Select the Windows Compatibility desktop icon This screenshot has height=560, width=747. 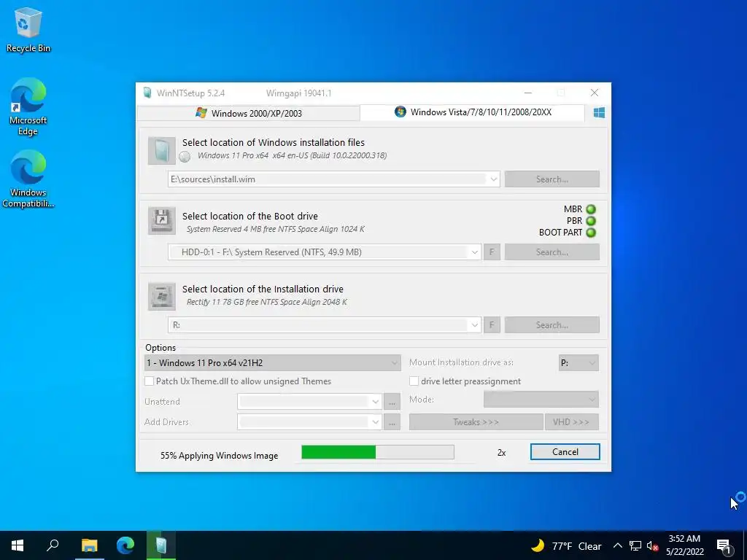[x=28, y=179]
